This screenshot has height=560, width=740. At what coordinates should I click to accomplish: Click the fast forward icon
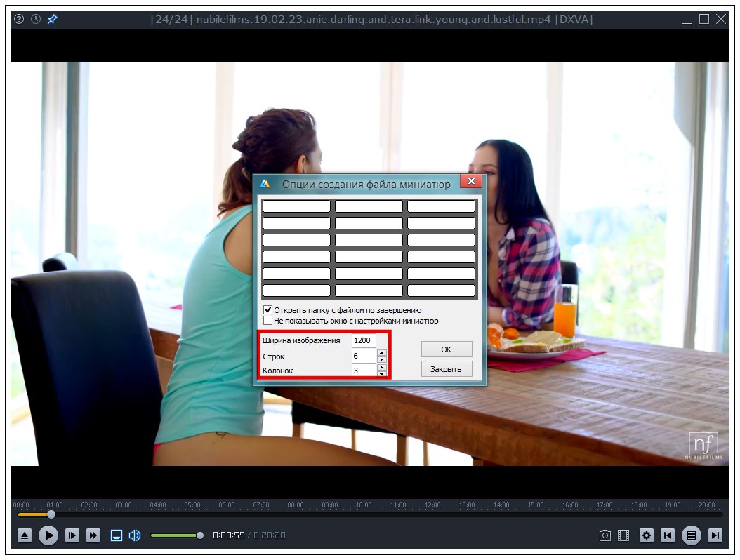(x=93, y=535)
